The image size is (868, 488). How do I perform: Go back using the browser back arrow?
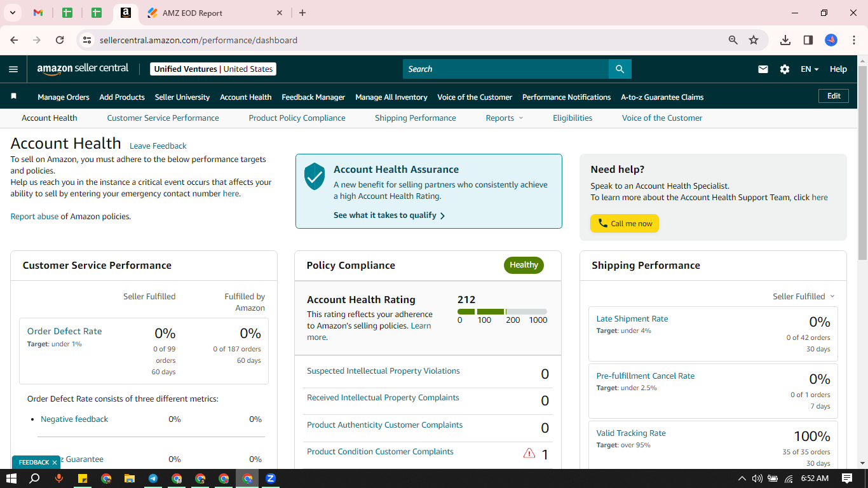click(14, 40)
